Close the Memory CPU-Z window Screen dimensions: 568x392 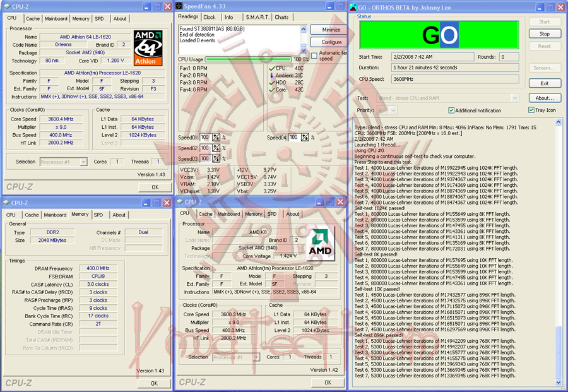point(167,203)
